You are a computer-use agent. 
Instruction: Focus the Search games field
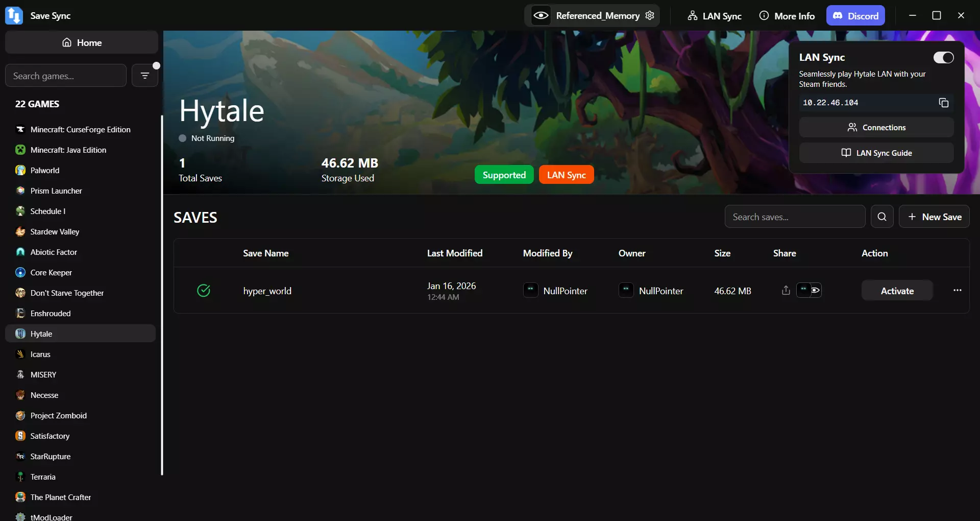tap(66, 76)
